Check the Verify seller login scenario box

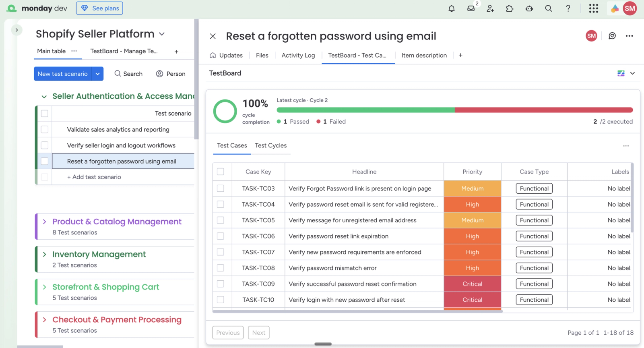[x=45, y=145]
